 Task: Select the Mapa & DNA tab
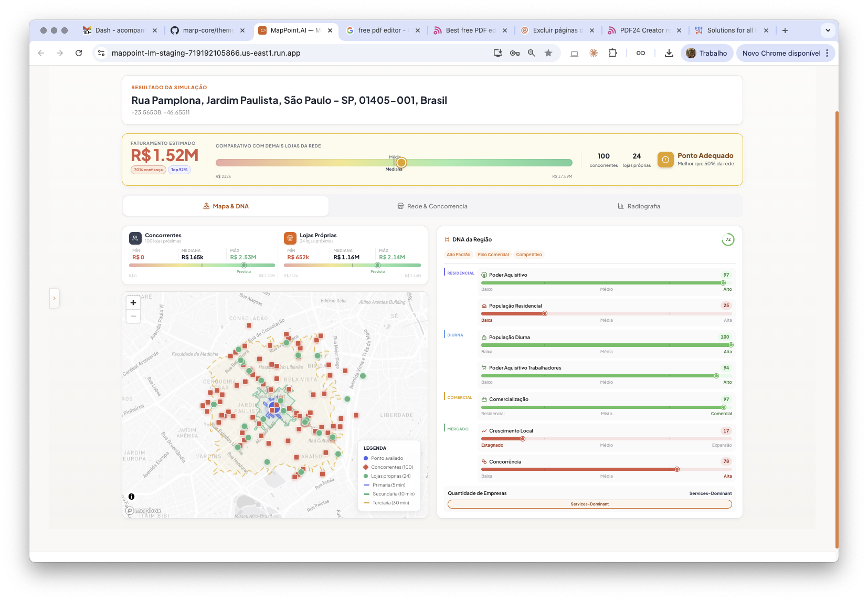(x=226, y=206)
